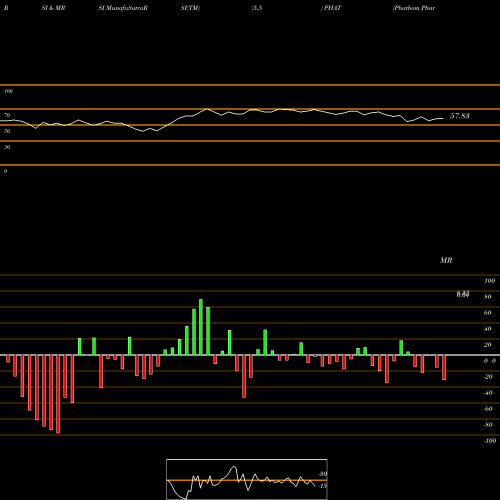Click the RSI axis label 70
Image resolution: width=500 pixels, height=500 pixels.
7,115
